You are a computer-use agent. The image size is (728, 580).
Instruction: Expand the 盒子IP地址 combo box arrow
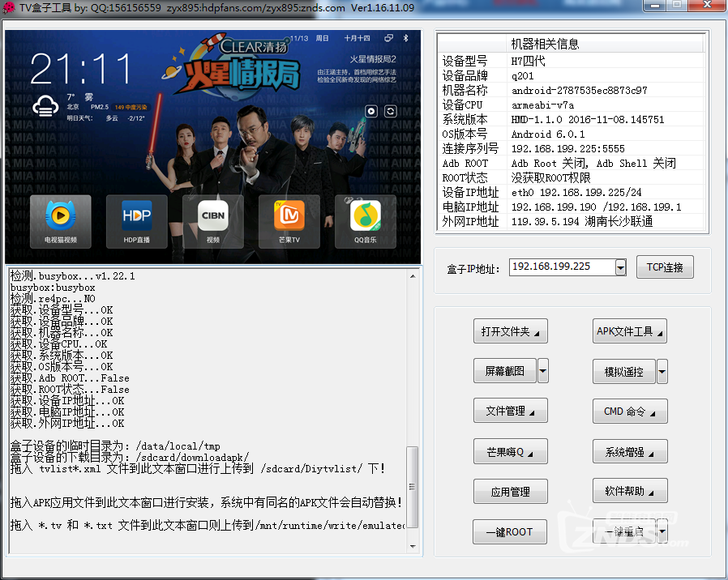click(x=621, y=267)
